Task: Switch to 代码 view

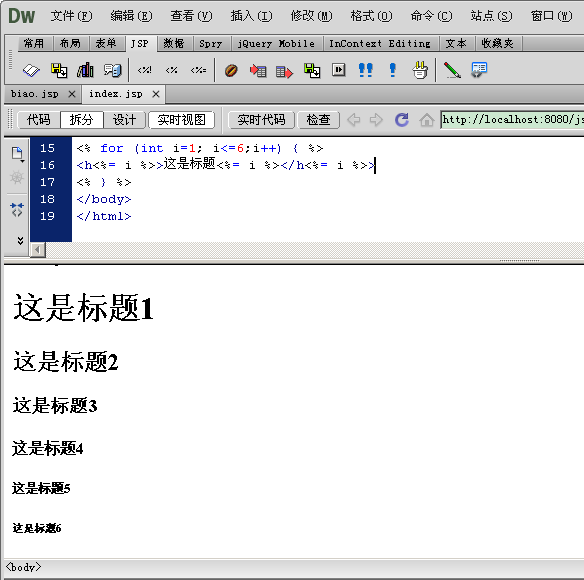Action: (38, 120)
